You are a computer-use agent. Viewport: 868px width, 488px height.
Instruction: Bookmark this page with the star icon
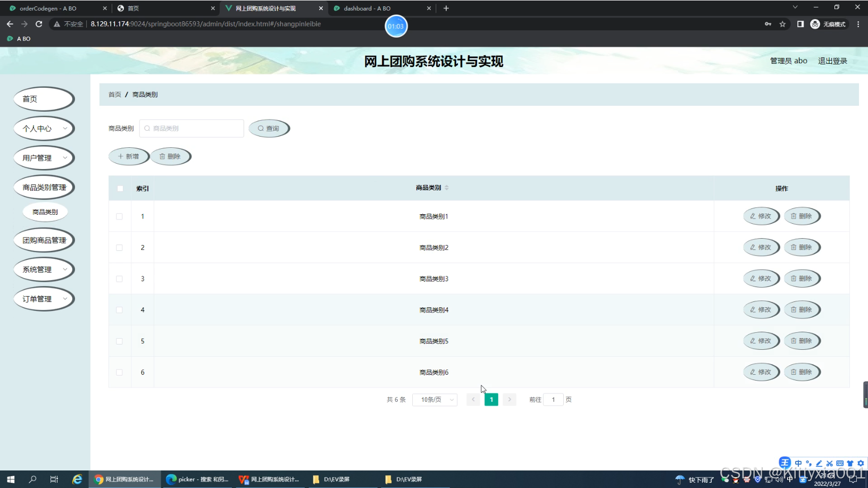click(782, 24)
